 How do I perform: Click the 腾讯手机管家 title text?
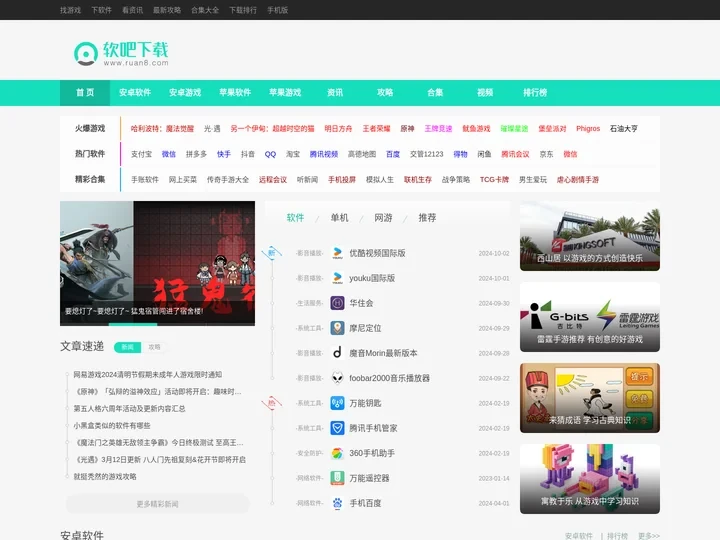point(373,428)
